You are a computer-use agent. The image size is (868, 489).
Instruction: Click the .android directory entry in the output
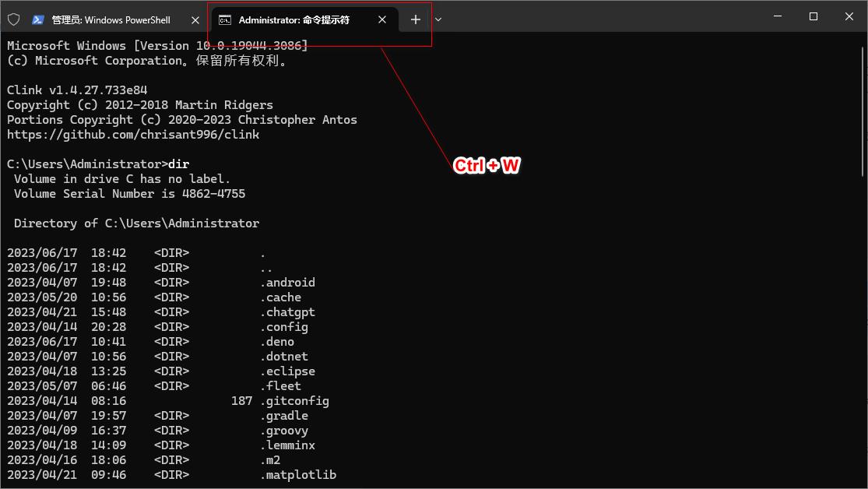pos(289,282)
